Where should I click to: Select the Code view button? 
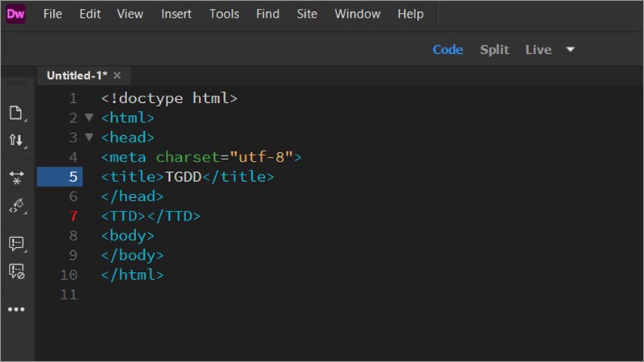[x=448, y=50]
